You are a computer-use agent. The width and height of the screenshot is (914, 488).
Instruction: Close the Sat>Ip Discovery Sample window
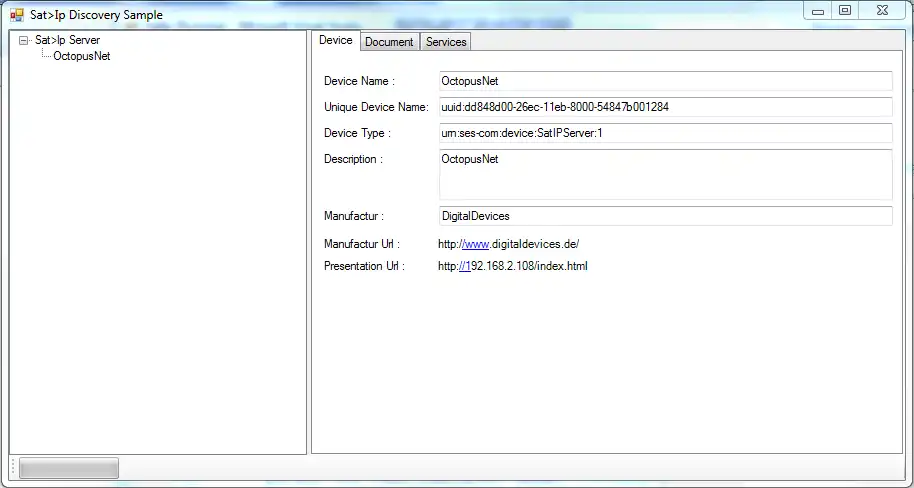pyautogui.click(x=883, y=10)
